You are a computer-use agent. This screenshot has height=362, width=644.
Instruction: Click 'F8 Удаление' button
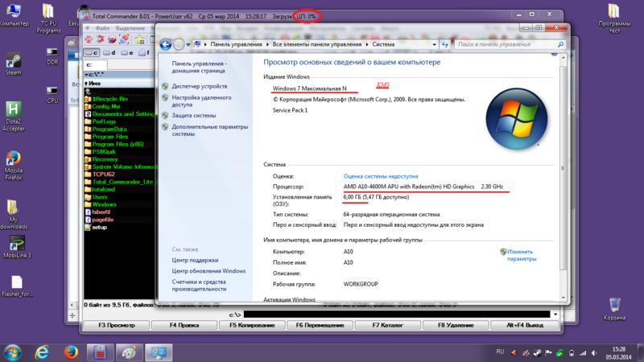(456, 325)
